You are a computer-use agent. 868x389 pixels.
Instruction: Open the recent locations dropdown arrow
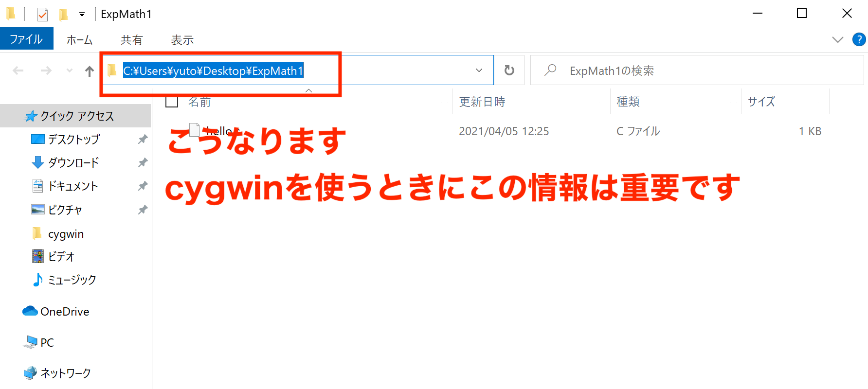70,71
